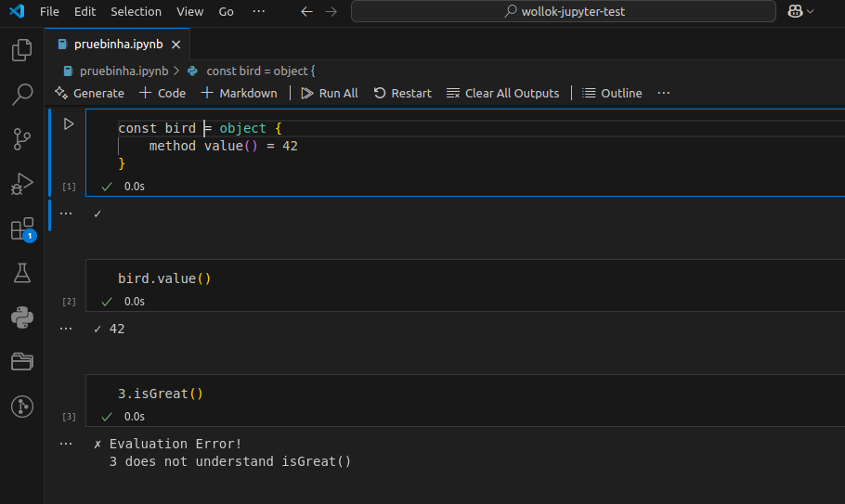Go back with the left arrow
The height and width of the screenshot is (504, 845).
tap(306, 11)
